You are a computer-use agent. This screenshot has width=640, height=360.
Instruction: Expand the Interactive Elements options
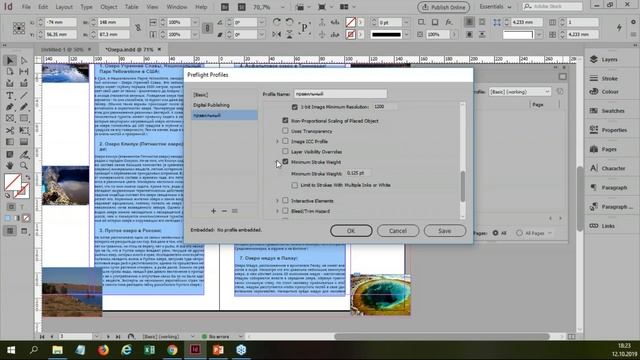[277, 201]
